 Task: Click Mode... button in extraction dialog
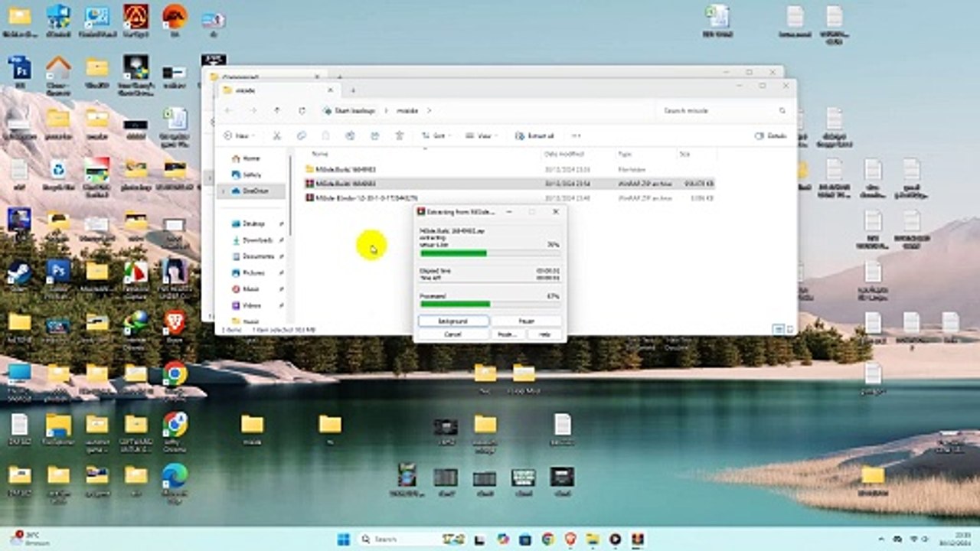pyautogui.click(x=508, y=334)
